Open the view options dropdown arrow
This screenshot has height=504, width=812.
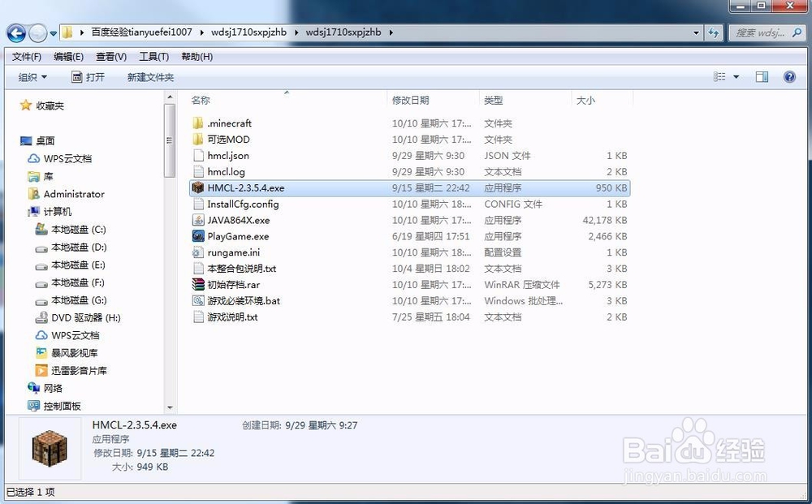pos(736,77)
